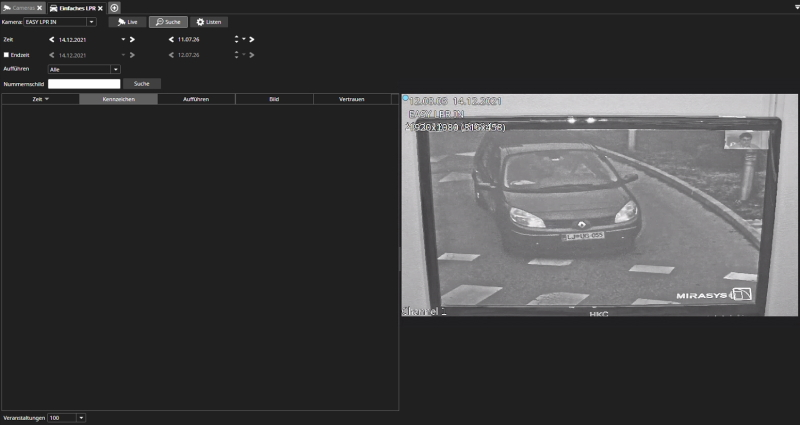The image size is (800, 425).
Task: Open the Veranstaltungen 100 dropdown
Action: click(81, 417)
